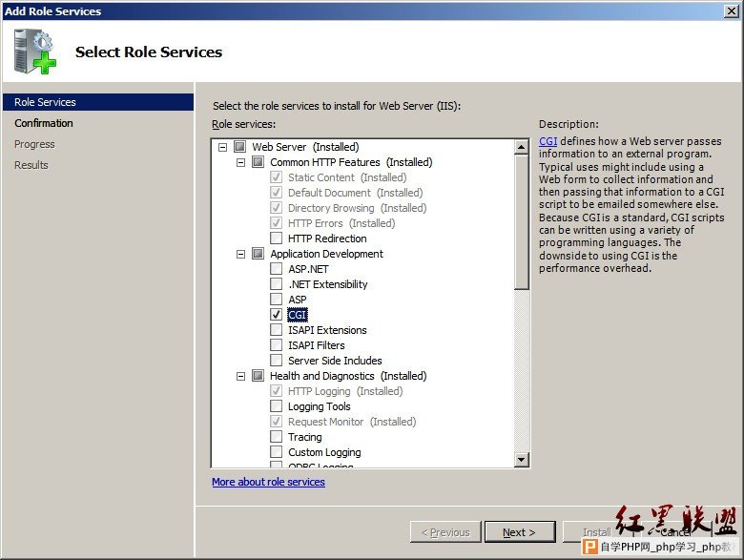Select Web Server (Installed) label
Screen dimensions: 744x560
click(305, 147)
